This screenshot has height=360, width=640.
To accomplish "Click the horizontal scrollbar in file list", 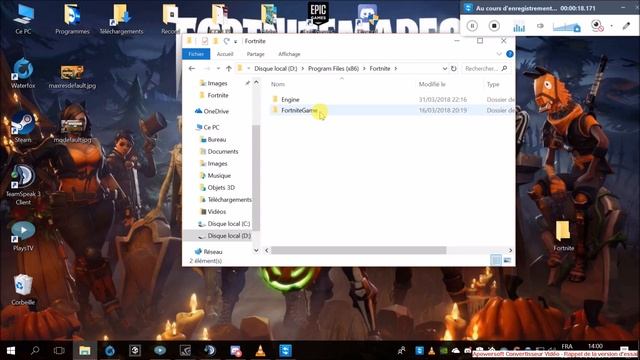I will click(x=358, y=250).
